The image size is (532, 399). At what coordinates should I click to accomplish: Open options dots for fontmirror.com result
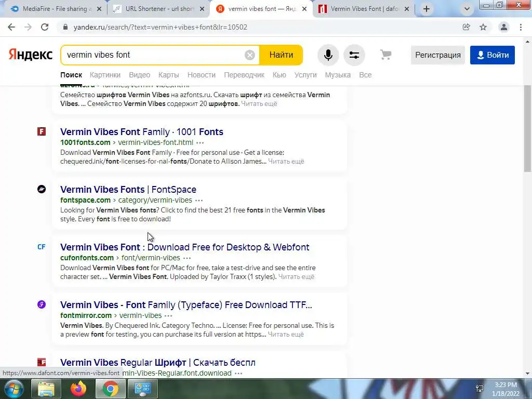168,316
